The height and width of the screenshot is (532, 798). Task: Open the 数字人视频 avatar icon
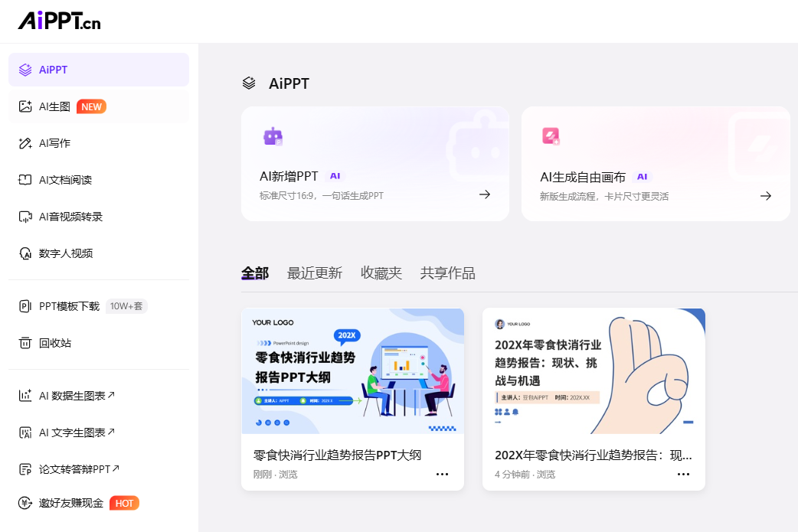pos(25,253)
